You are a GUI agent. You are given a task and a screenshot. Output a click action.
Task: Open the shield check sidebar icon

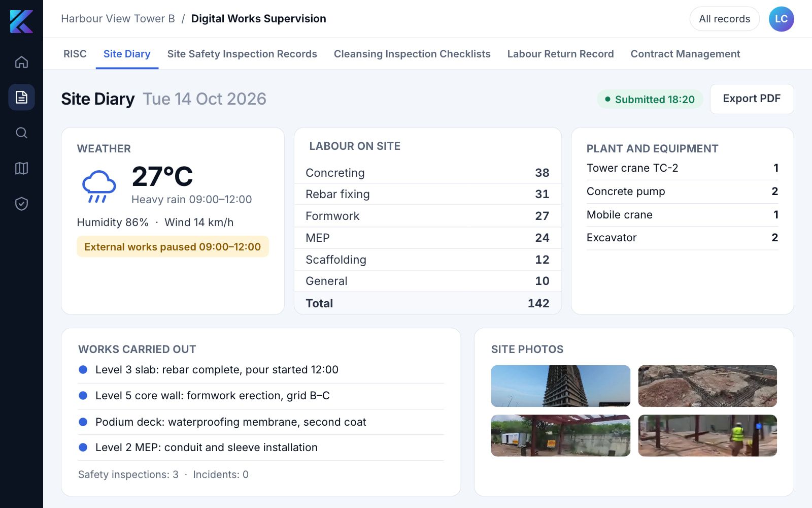(x=21, y=204)
